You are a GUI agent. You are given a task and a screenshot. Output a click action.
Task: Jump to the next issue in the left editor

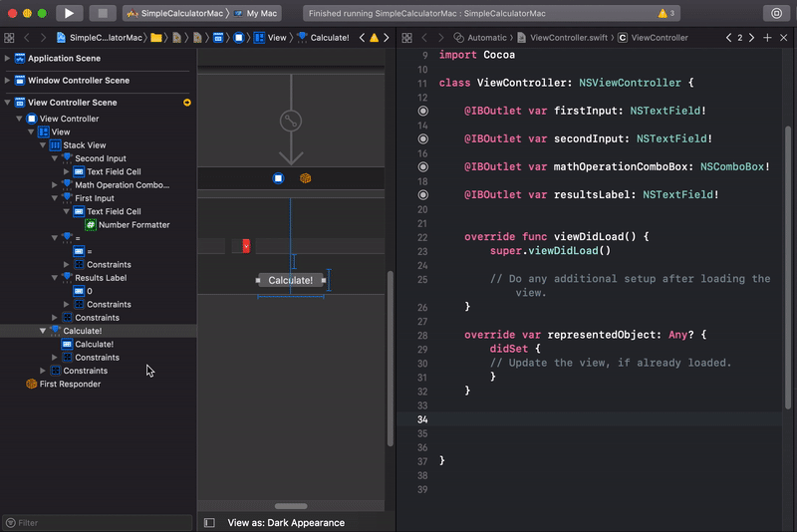coord(387,38)
